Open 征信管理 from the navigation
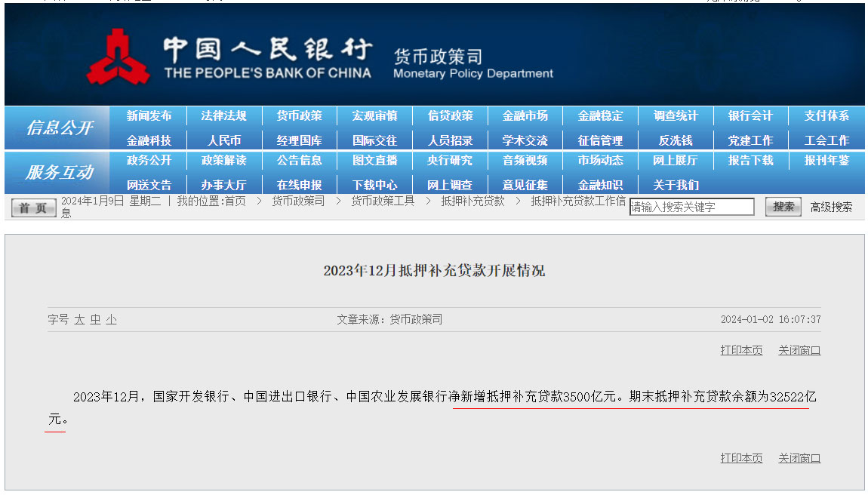868x495 pixels. click(x=601, y=140)
